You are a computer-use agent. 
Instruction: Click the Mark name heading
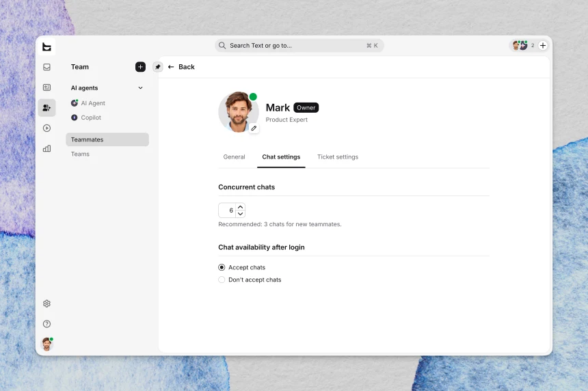(278, 107)
